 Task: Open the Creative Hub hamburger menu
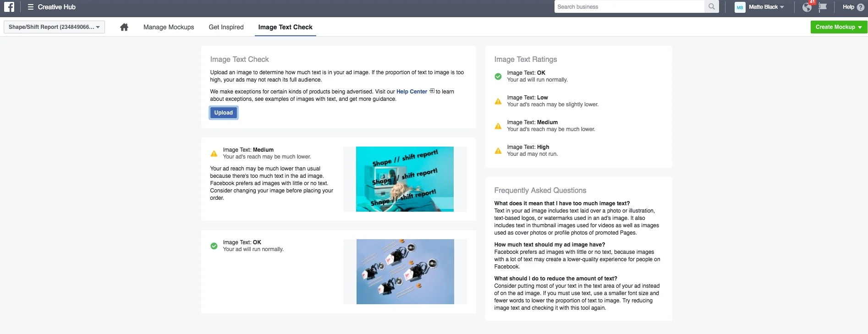point(31,7)
